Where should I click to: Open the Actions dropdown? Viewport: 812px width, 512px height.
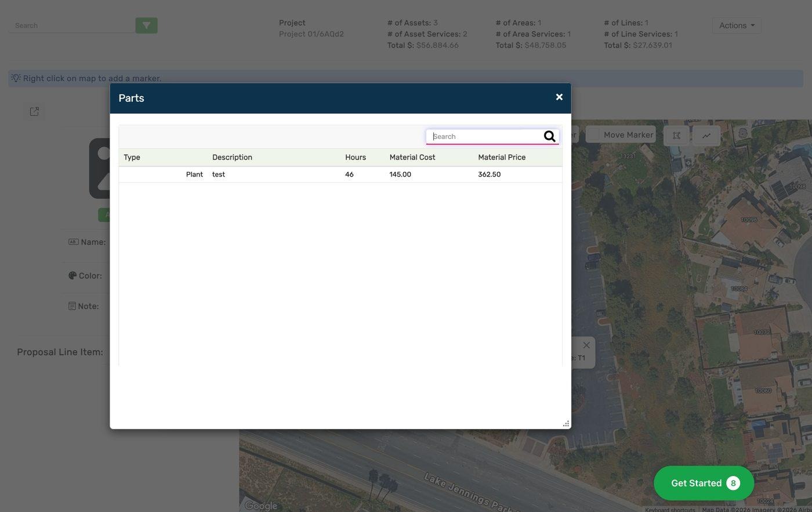[737, 26]
